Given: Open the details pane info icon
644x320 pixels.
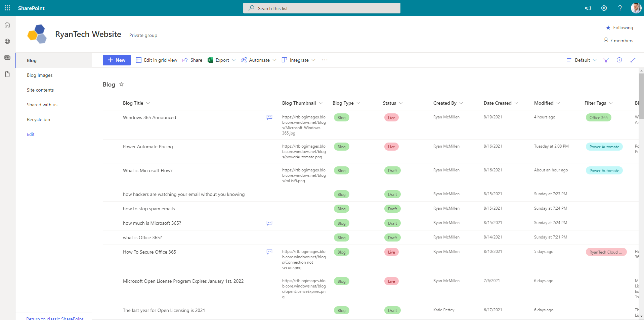Looking at the screenshot, I should [619, 60].
